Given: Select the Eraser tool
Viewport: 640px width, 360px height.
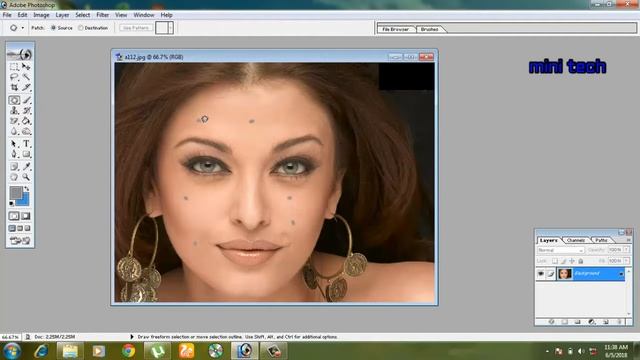Looking at the screenshot, I should pos(14,121).
